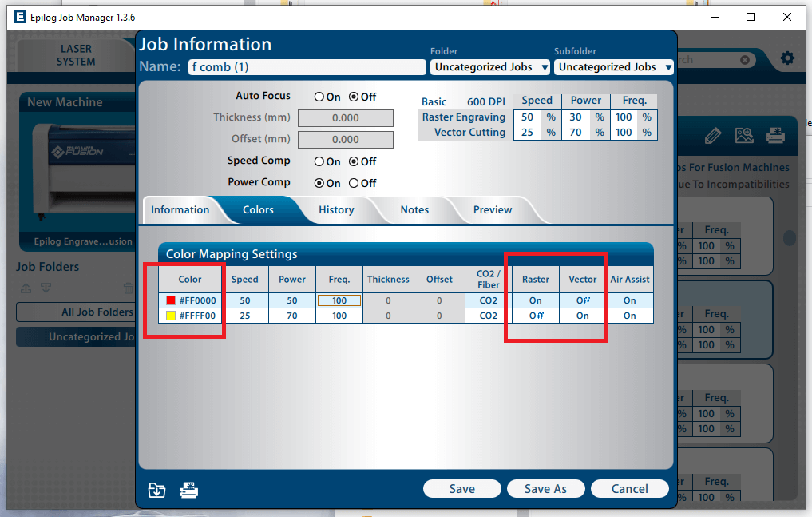Click the pencil edit icon in background panel
This screenshot has height=517, width=812.
click(712, 136)
